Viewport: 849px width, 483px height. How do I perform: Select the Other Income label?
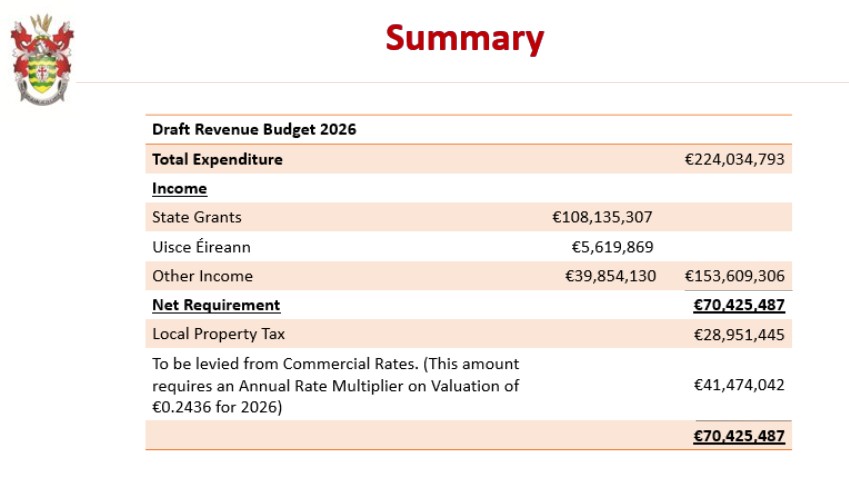coord(202,276)
